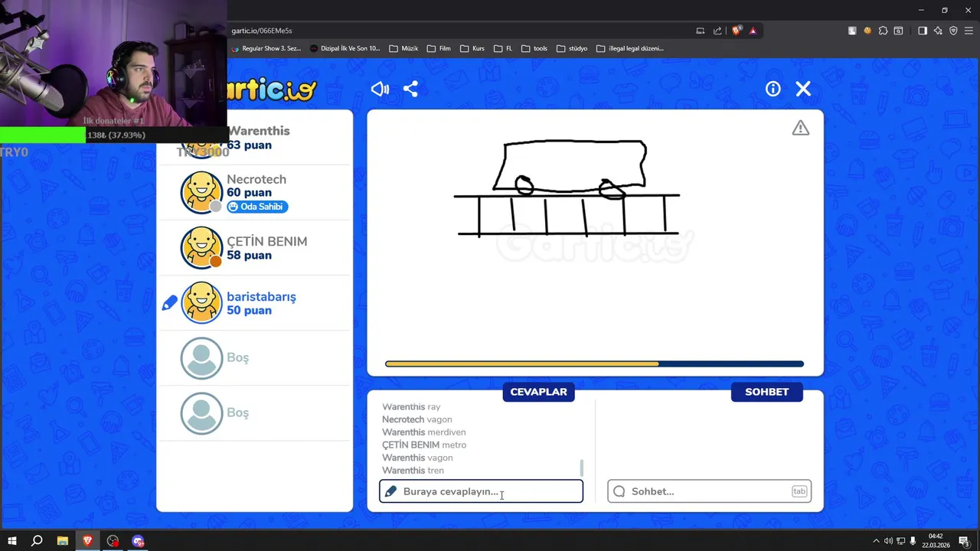Open the Regular Show 3. Sez bookmark

[x=266, y=48]
